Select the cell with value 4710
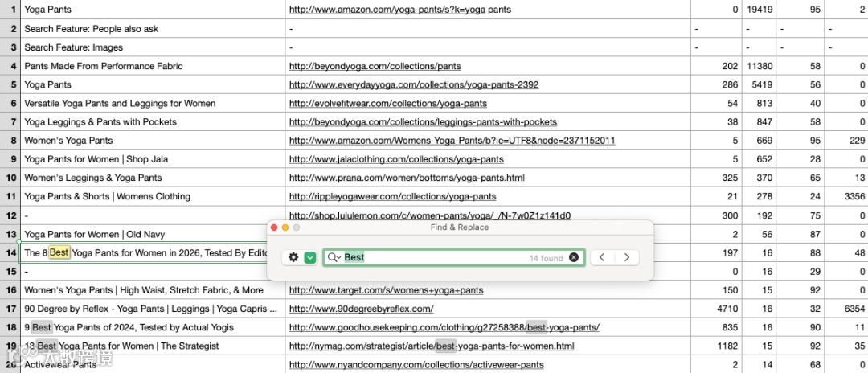The image size is (868, 373). pos(716,309)
